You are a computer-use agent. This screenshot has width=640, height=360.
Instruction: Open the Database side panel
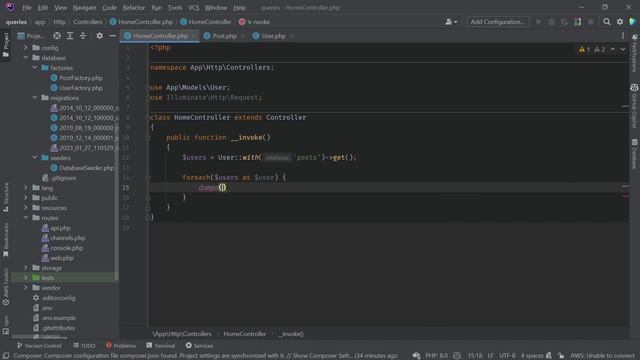pos(634,154)
